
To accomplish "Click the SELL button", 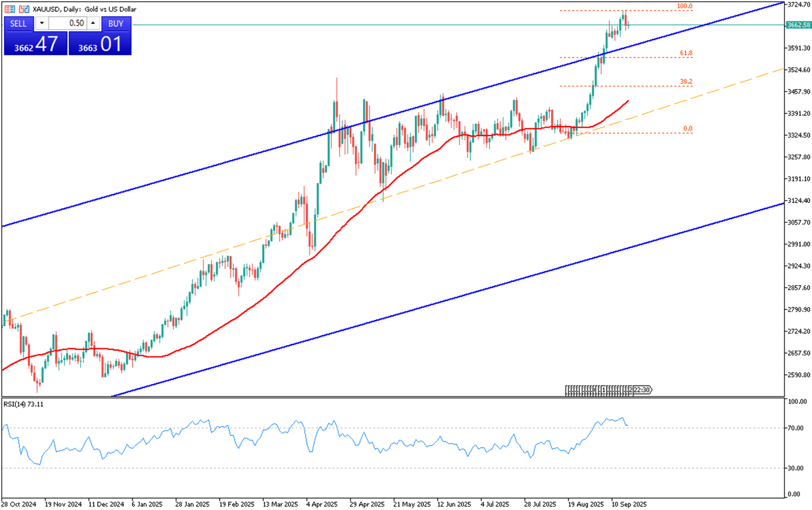I will [19, 23].
